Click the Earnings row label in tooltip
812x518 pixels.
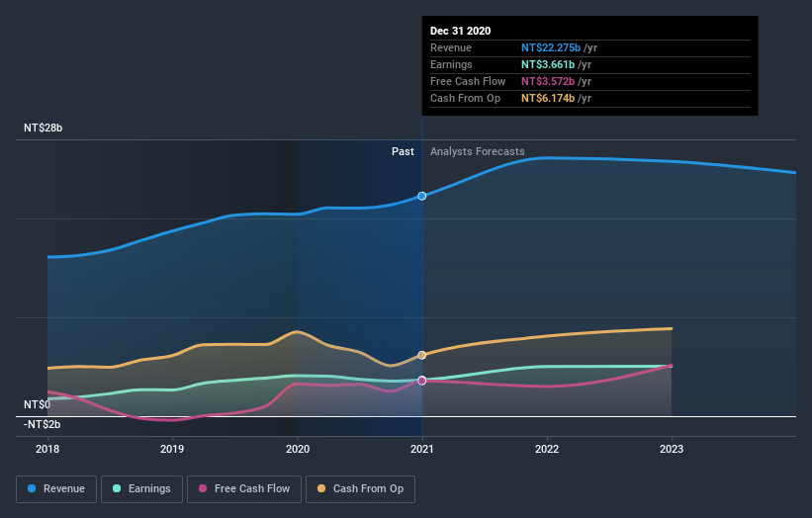coord(451,64)
